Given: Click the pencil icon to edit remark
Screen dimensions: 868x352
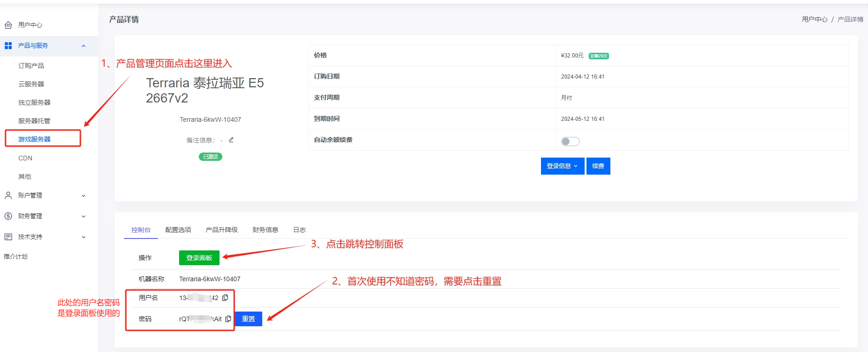Looking at the screenshot, I should click(231, 140).
